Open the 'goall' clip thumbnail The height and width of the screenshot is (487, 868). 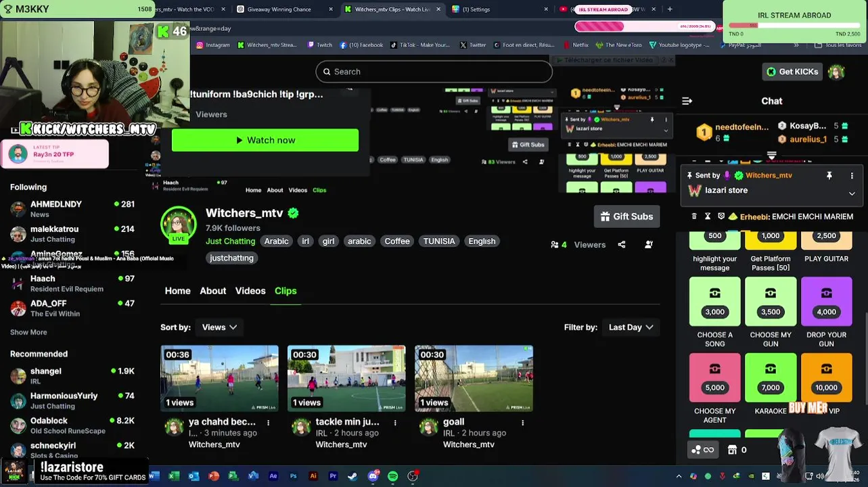474,379
